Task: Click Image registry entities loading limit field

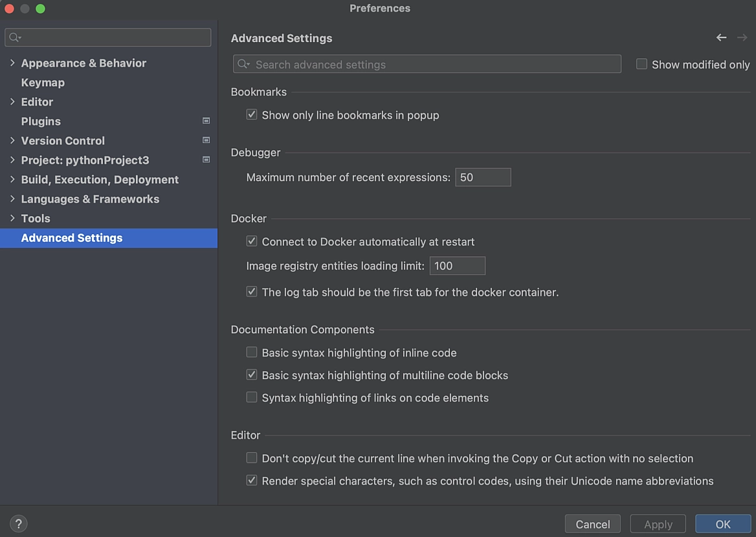Action: [458, 266]
